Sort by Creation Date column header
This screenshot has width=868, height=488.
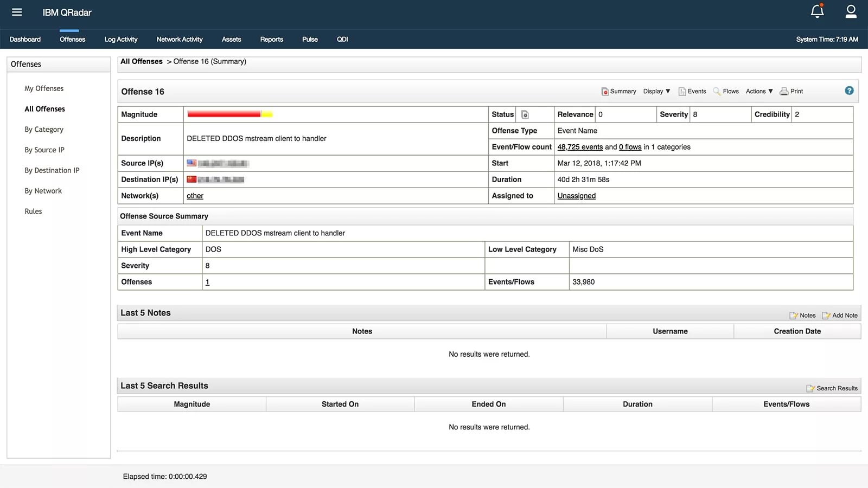click(797, 331)
